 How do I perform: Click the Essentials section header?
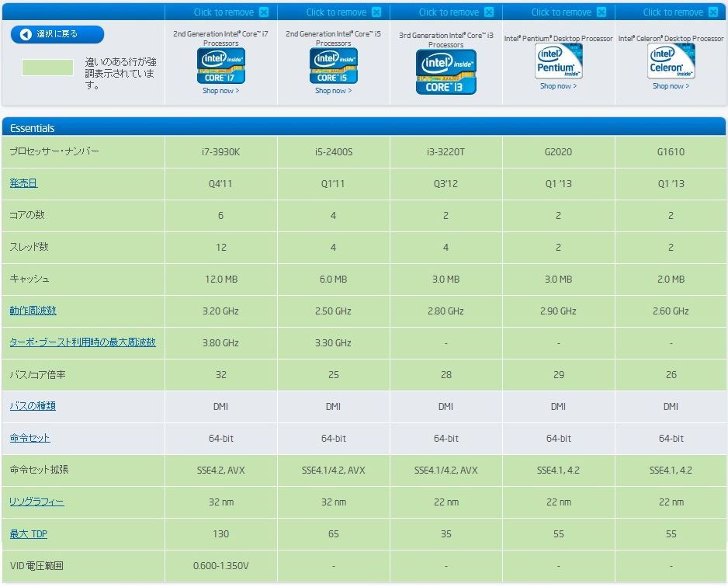[x=363, y=127]
